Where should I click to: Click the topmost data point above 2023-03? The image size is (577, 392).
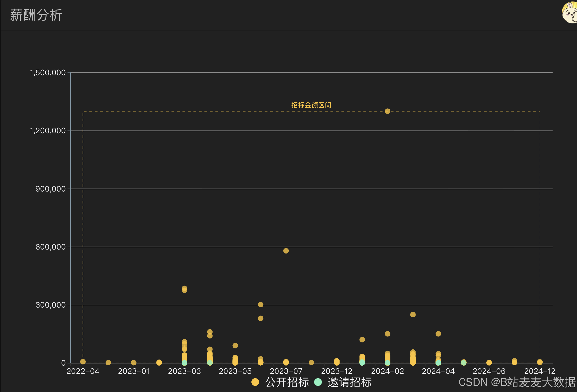184,288
